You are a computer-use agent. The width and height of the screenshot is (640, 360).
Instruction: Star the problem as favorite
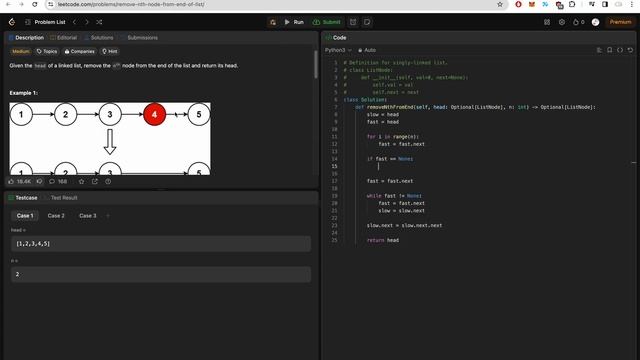[81, 181]
